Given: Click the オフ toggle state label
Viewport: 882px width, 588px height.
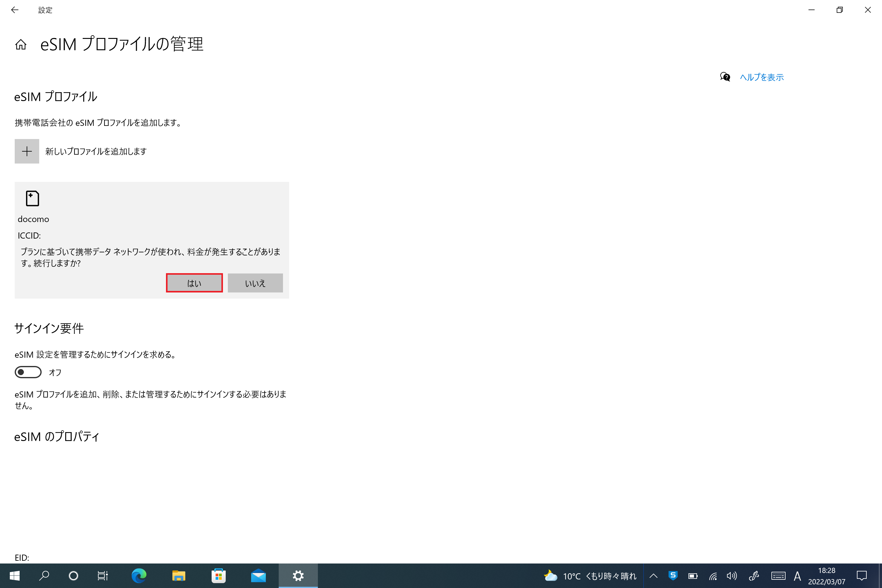Looking at the screenshot, I should (55, 372).
